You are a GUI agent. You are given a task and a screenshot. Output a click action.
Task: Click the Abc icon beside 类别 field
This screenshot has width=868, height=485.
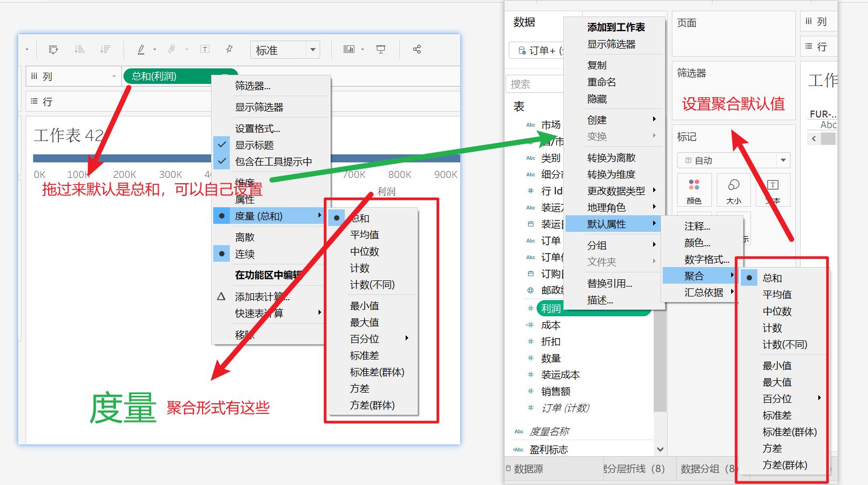(x=531, y=158)
